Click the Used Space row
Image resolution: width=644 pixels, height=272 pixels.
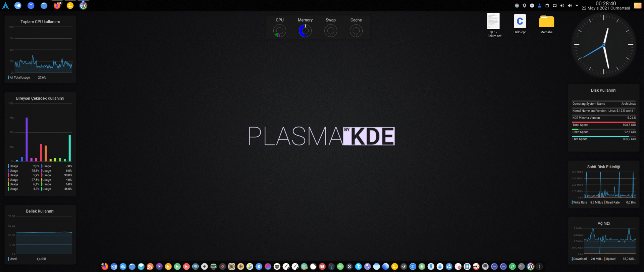tap(604, 131)
